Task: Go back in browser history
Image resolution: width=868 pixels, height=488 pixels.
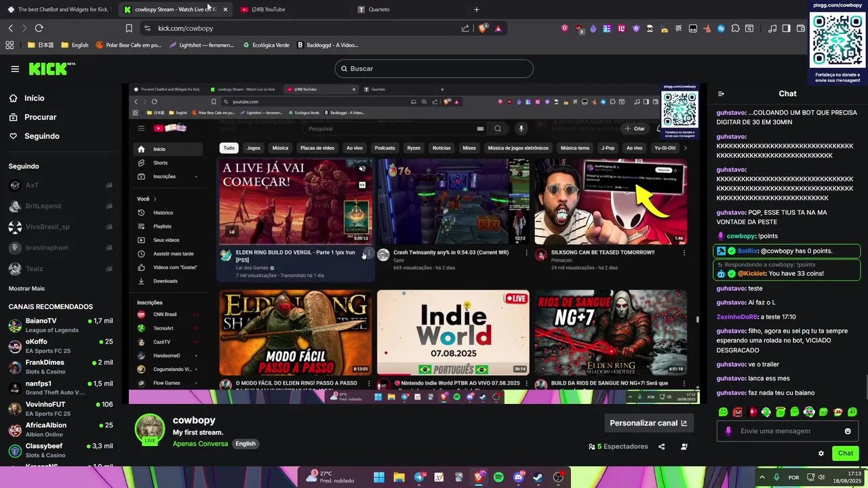Action: 10,28
